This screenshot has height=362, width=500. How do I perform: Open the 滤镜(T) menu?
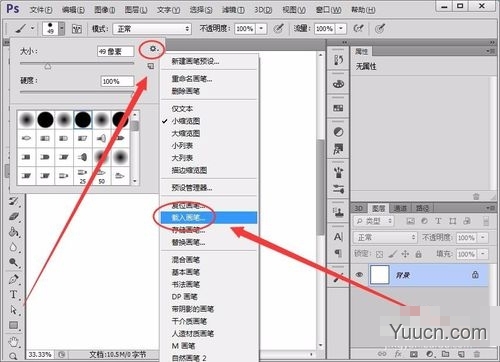tap(233, 10)
